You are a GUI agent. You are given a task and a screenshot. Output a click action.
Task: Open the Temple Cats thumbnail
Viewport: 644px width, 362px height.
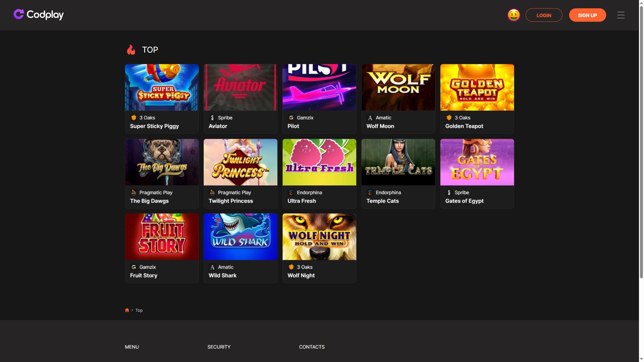[x=398, y=162]
